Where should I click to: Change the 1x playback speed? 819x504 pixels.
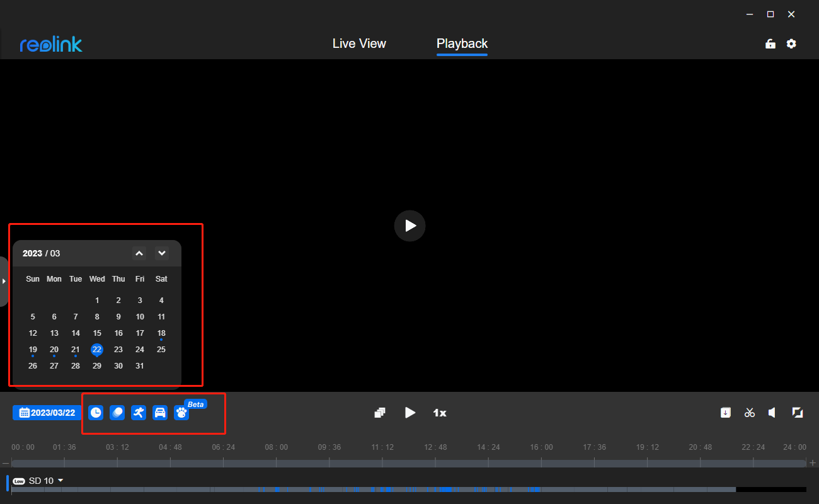click(x=440, y=413)
